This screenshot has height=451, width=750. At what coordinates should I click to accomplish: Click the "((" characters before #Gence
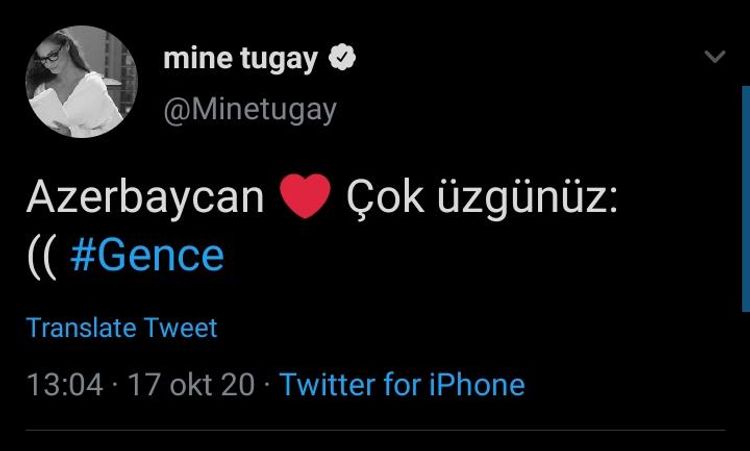click(x=42, y=256)
